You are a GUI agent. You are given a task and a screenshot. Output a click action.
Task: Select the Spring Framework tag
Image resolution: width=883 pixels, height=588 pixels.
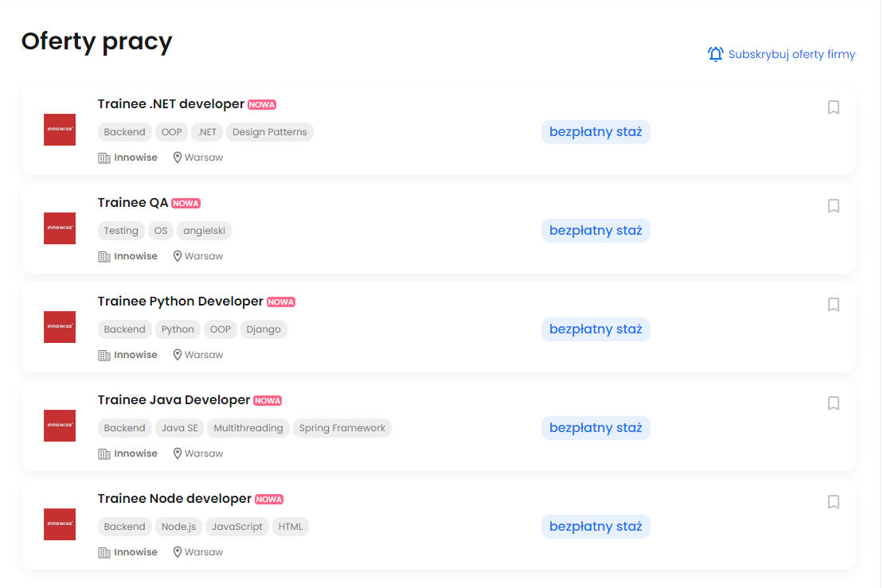click(342, 428)
